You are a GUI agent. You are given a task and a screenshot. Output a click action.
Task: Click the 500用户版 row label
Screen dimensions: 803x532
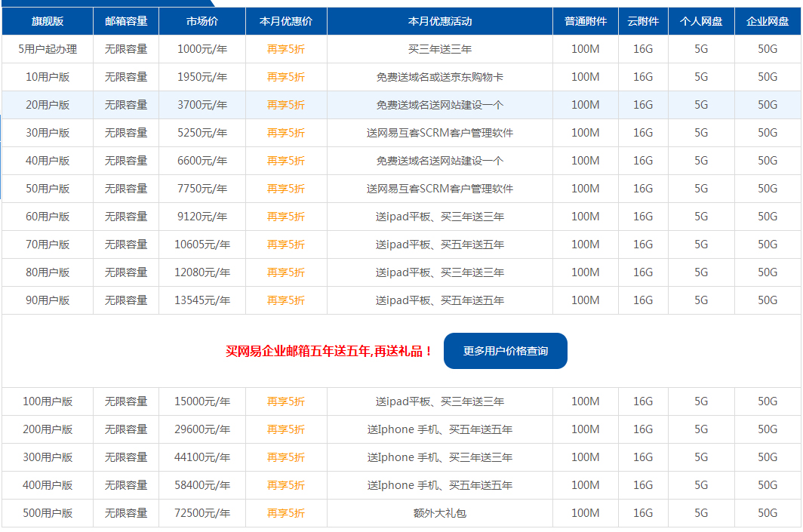coord(48,513)
